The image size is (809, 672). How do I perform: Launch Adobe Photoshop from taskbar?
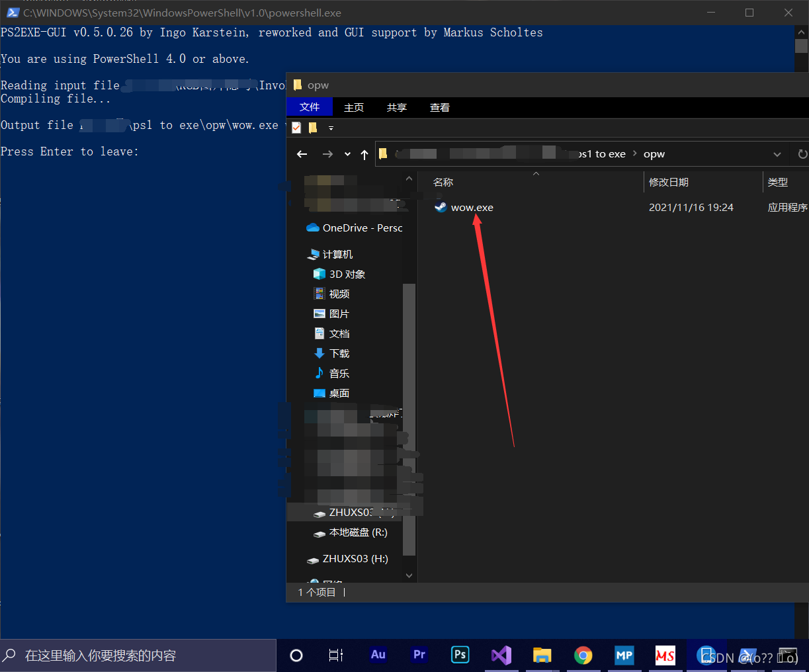coord(460,655)
